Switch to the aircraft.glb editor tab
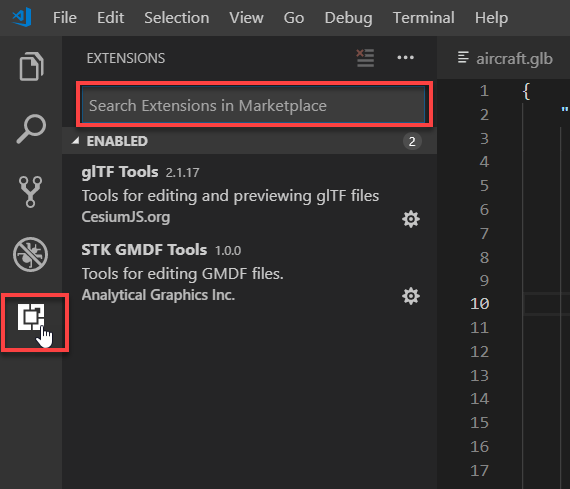This screenshot has width=570, height=489. [x=505, y=58]
